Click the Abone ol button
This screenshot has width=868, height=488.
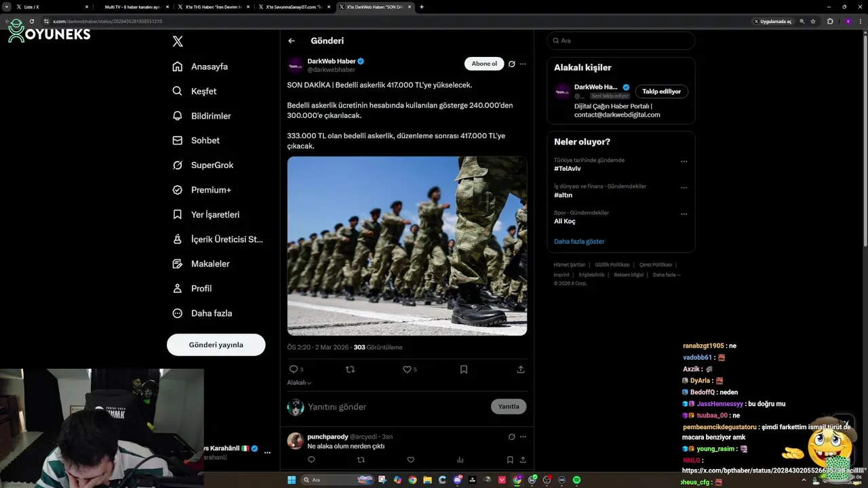[484, 64]
